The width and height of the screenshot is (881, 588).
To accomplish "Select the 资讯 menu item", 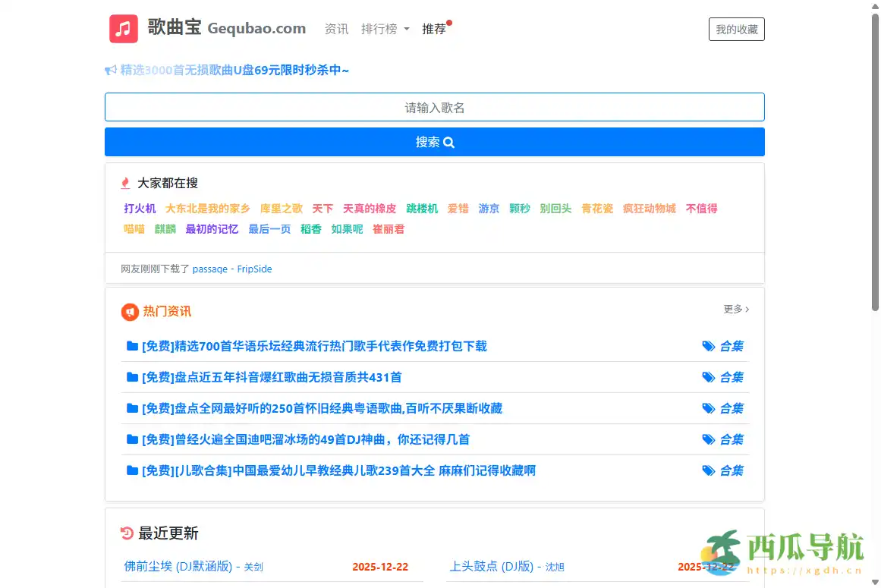I will click(x=336, y=28).
